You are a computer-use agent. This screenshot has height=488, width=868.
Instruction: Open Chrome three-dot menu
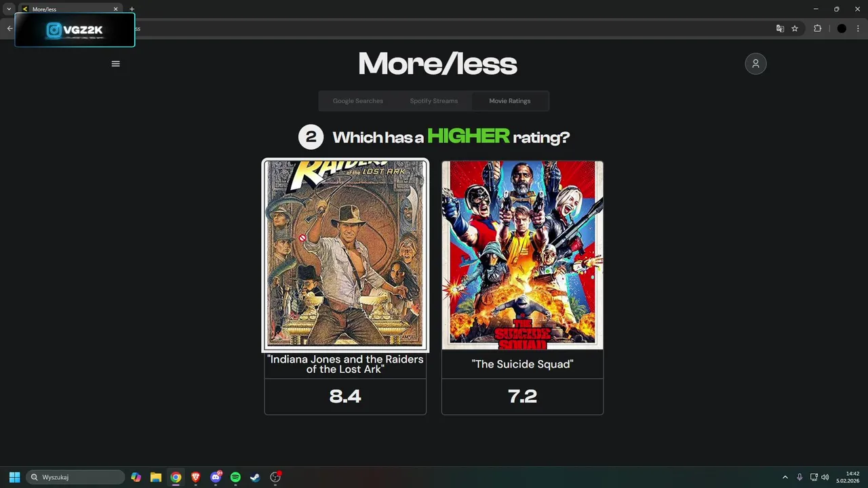[x=858, y=28]
